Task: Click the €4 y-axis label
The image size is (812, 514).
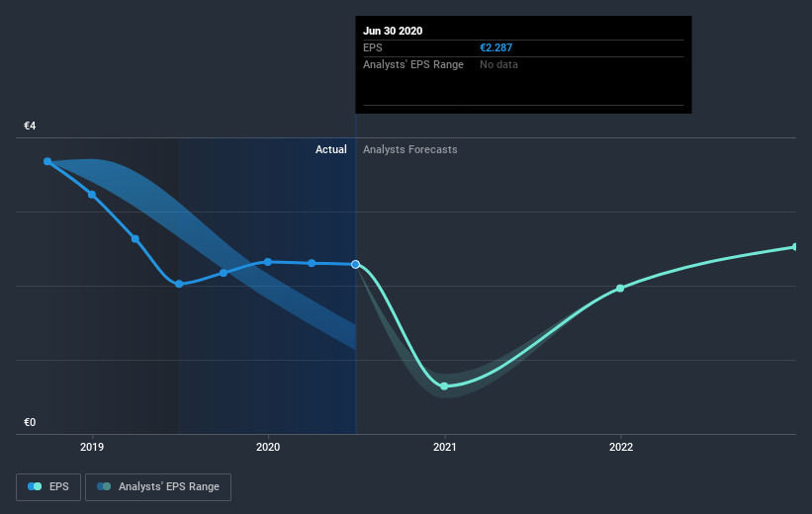Action: 30,126
